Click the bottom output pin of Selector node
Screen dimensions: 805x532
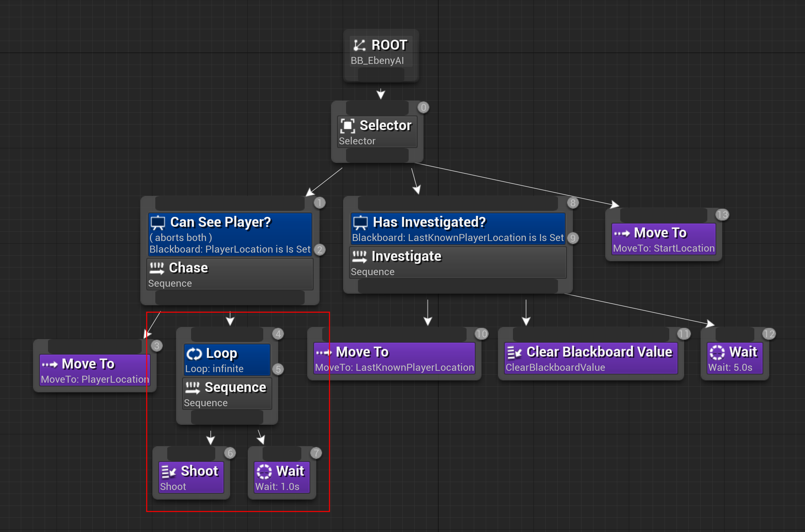377,156
